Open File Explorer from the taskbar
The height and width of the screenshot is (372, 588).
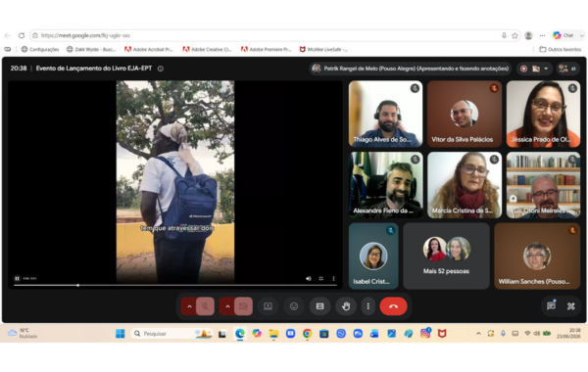coord(273,334)
